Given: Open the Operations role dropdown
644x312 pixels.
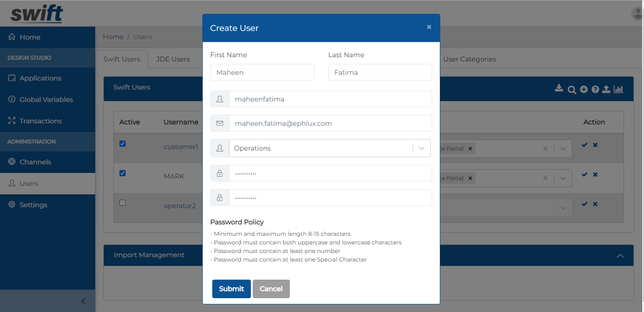Looking at the screenshot, I should point(421,148).
